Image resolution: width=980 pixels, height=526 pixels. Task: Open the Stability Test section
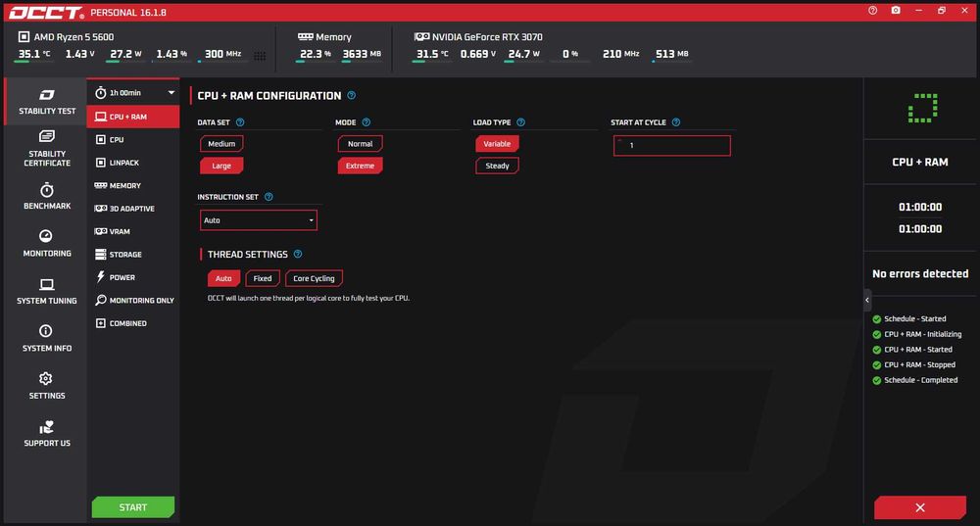point(47,102)
